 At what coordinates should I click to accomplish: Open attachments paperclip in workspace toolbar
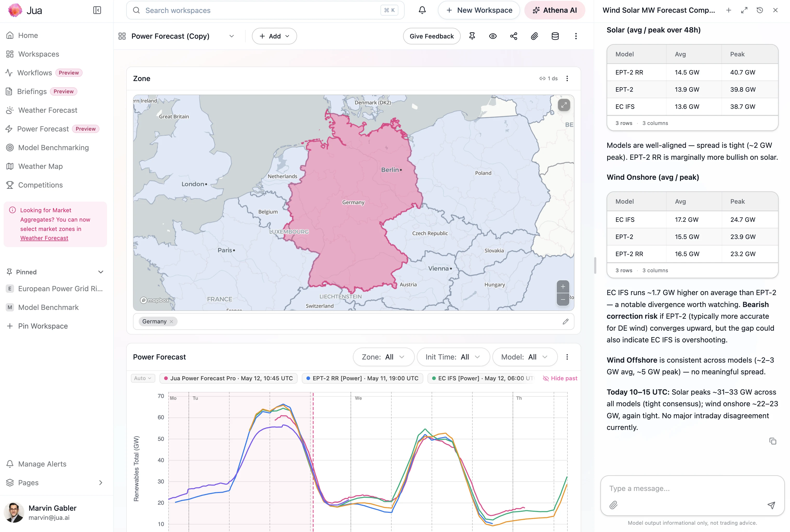(x=534, y=36)
